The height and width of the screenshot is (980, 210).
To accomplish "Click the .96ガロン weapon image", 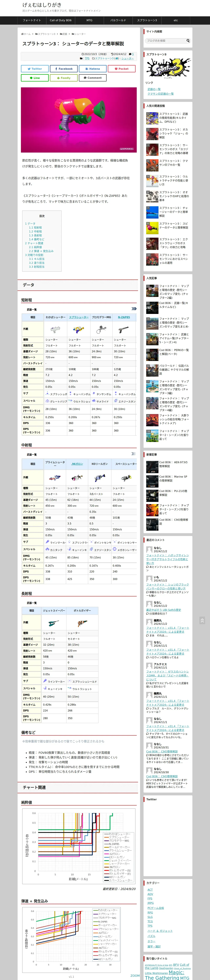I will [77, 477].
